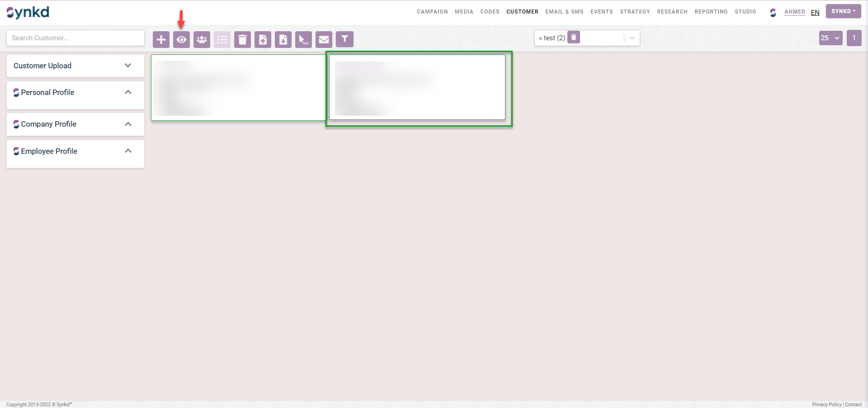
Task: Click in the Search Customer field
Action: pyautogui.click(x=75, y=38)
